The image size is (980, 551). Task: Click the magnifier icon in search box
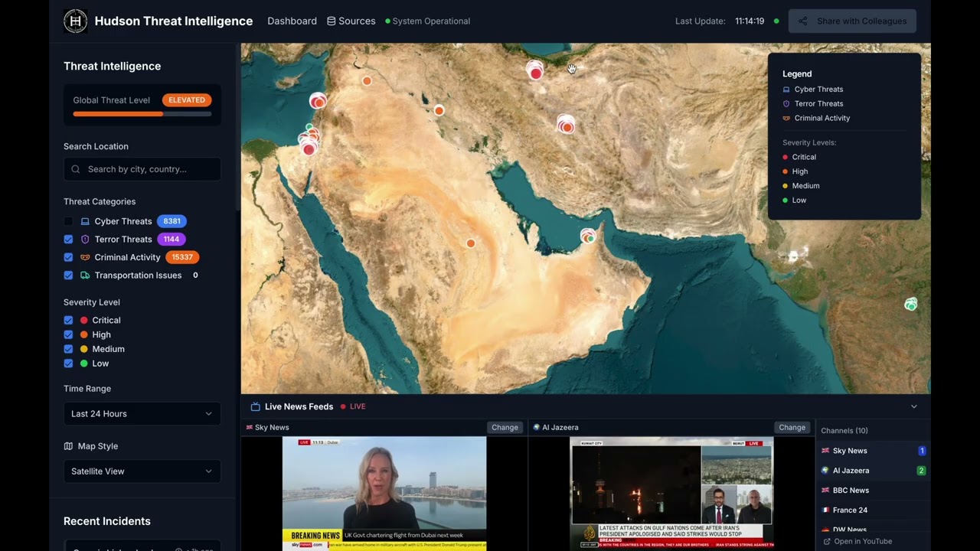tap(75, 169)
